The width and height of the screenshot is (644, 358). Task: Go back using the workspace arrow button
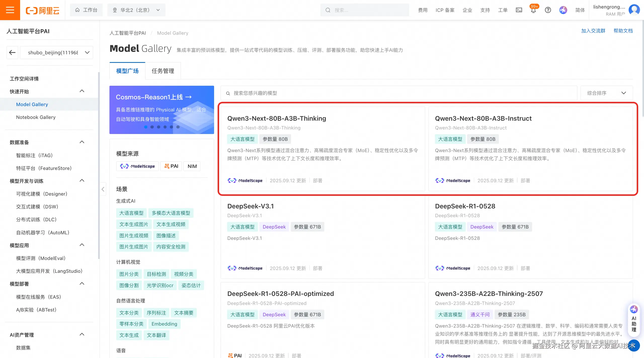(x=12, y=53)
